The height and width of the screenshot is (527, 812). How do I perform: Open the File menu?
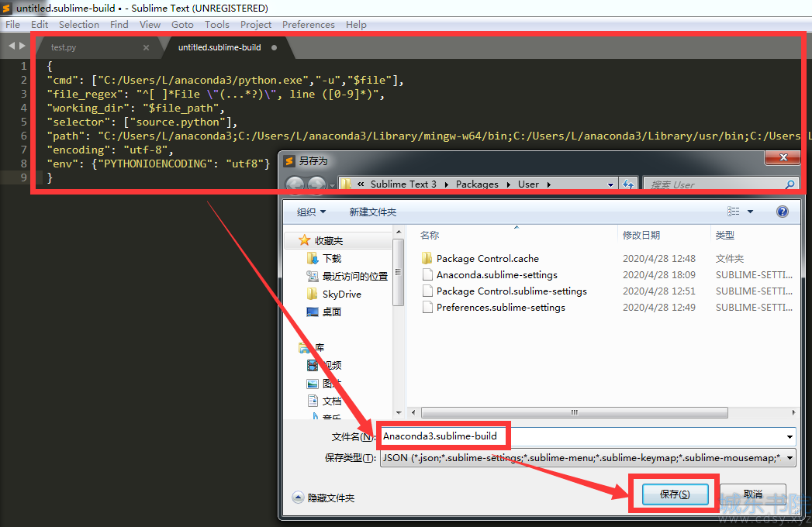(x=13, y=24)
